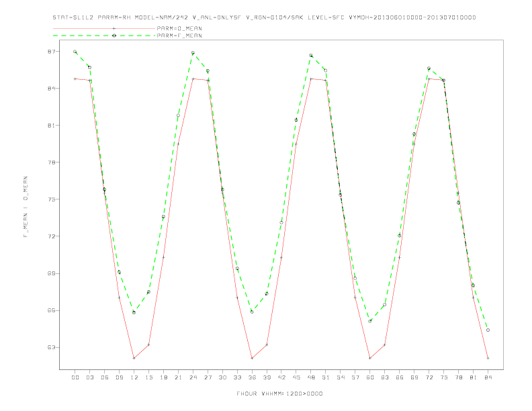Pick the F_MEAN circle marker at hour 60

pos(370,321)
